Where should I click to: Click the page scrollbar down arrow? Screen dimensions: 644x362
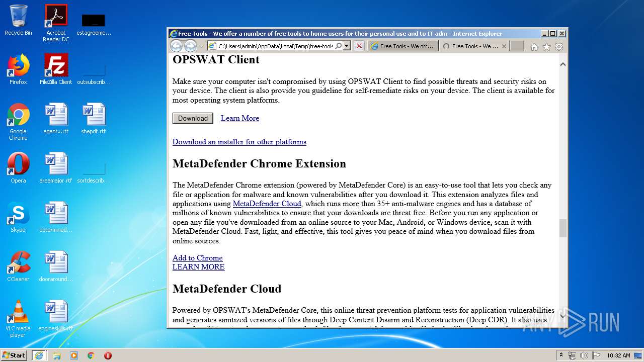(563, 316)
